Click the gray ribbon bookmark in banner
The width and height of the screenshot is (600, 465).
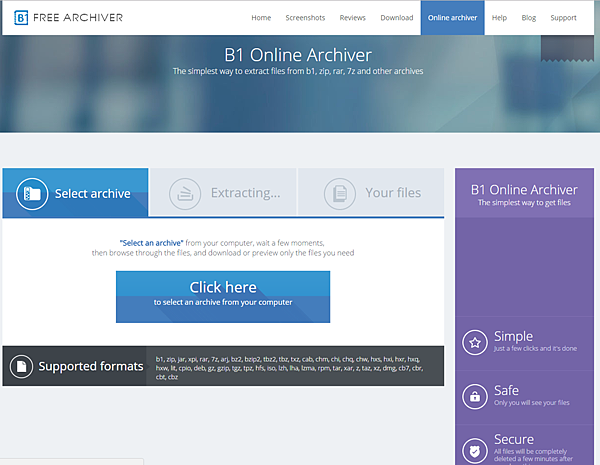pyautogui.click(x=567, y=49)
